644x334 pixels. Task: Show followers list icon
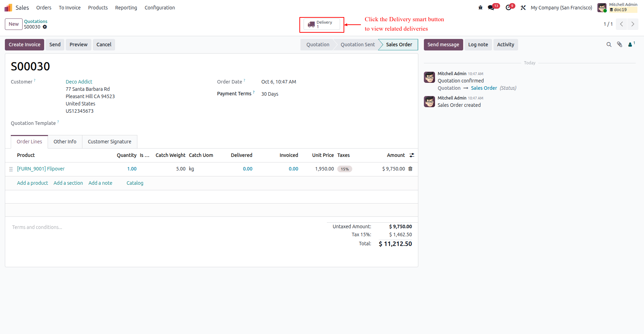[x=631, y=44]
